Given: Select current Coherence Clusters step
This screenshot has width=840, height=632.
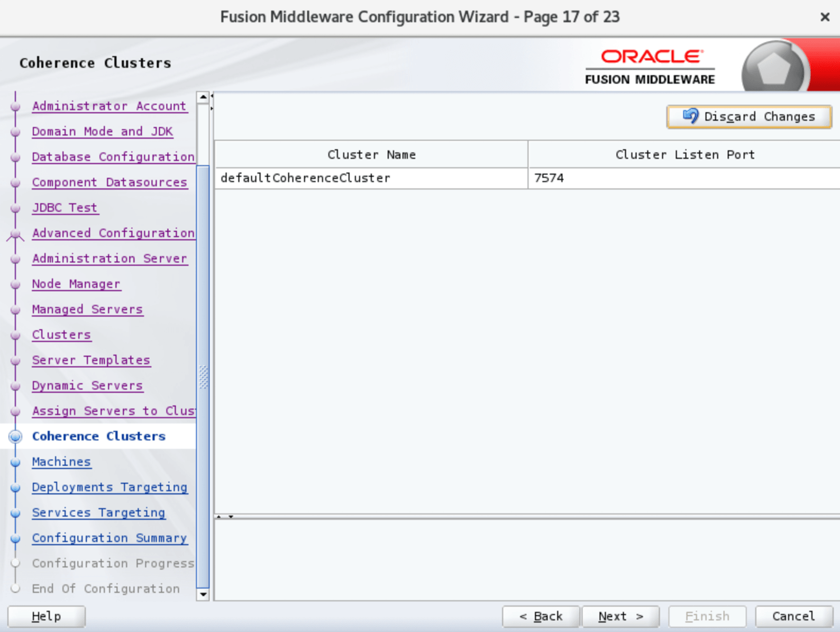Looking at the screenshot, I should 98,436.
